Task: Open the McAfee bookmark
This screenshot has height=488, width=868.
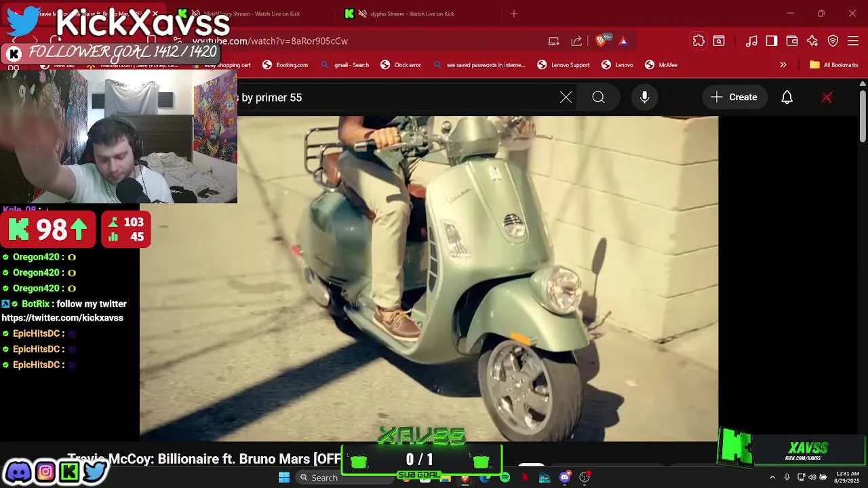Action: coord(661,65)
